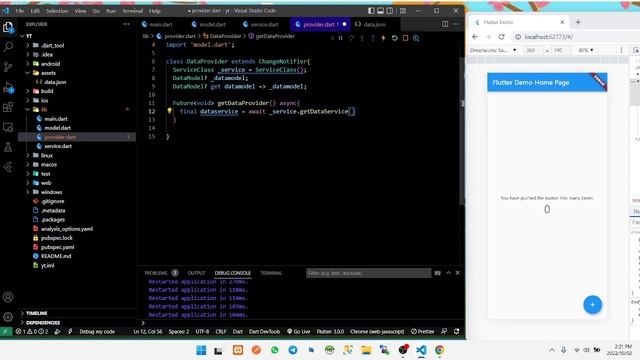Close the bottom panel
This screenshot has width=640, height=360.
458,273
